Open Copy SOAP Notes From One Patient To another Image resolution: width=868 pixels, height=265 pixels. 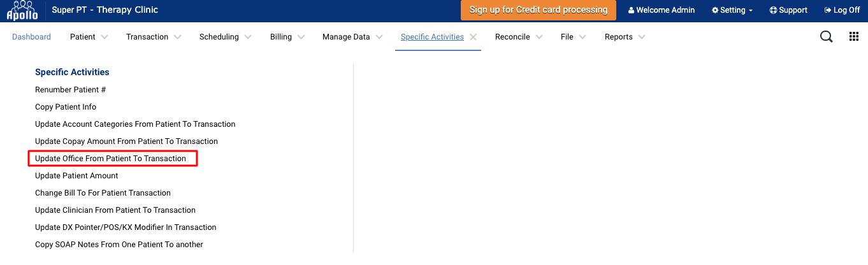point(119,245)
